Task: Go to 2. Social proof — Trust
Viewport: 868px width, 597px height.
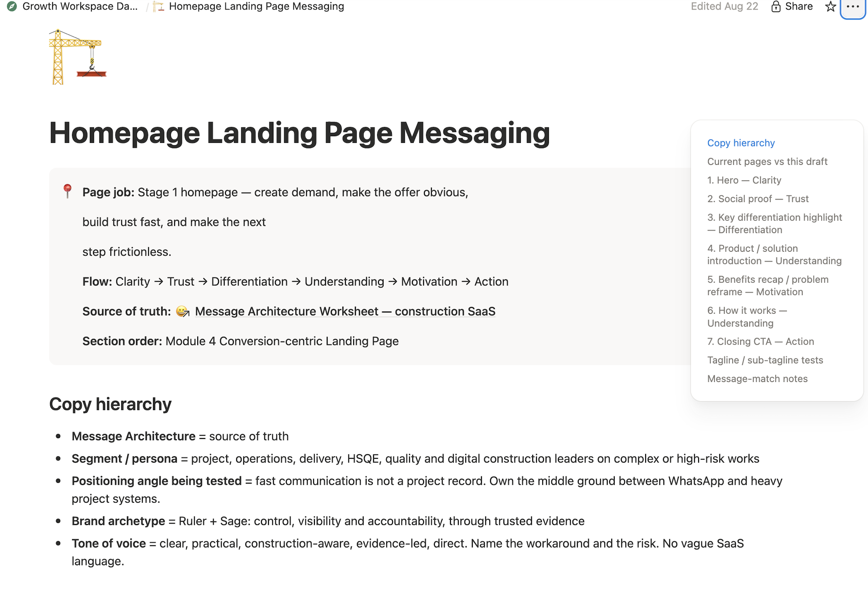Action: pos(758,199)
